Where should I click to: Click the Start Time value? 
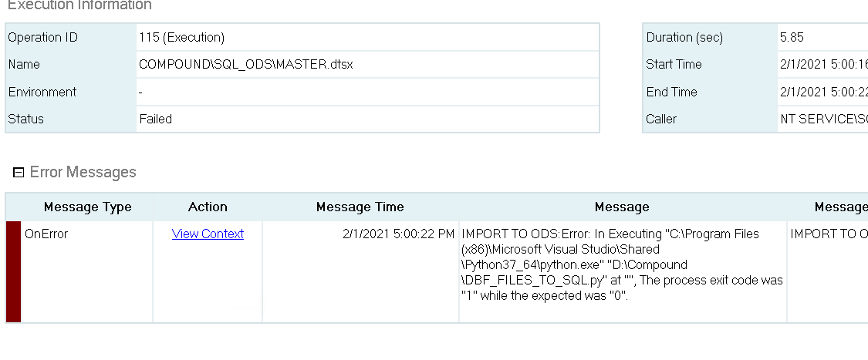tap(822, 65)
